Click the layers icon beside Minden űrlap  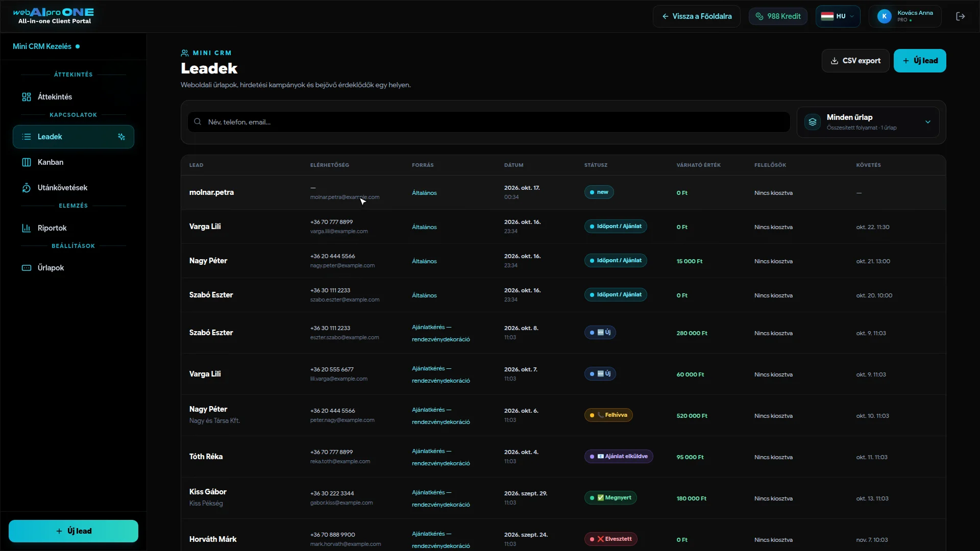[813, 122]
